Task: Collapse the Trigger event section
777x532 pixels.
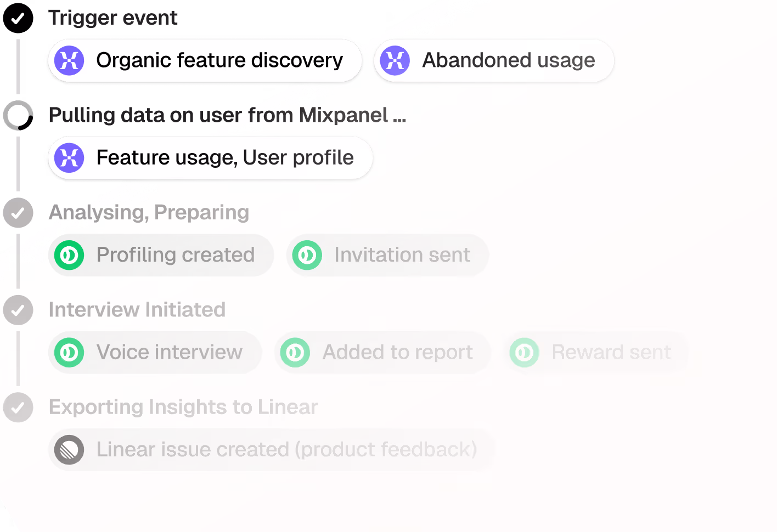Action: pos(113,18)
